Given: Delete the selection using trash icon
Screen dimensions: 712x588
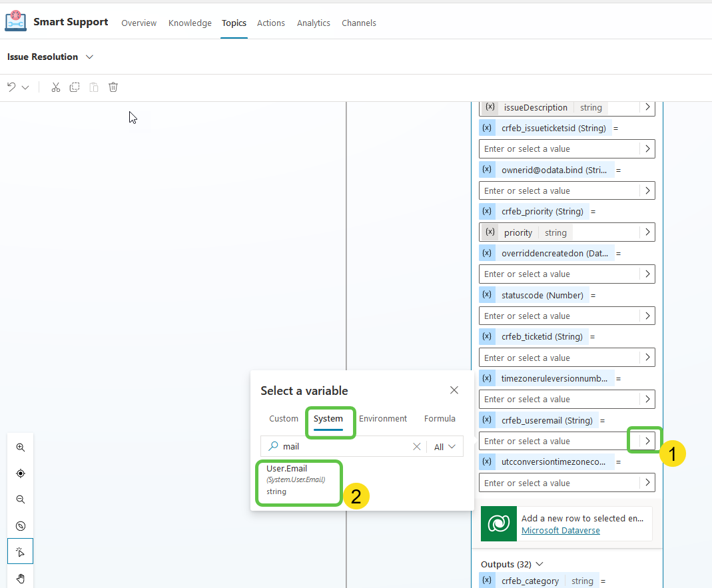Looking at the screenshot, I should click(113, 87).
